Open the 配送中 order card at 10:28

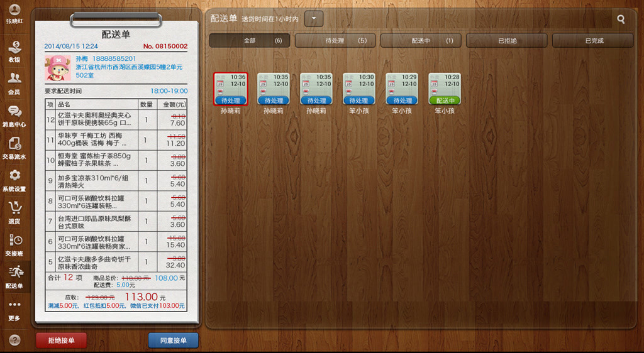click(445, 89)
